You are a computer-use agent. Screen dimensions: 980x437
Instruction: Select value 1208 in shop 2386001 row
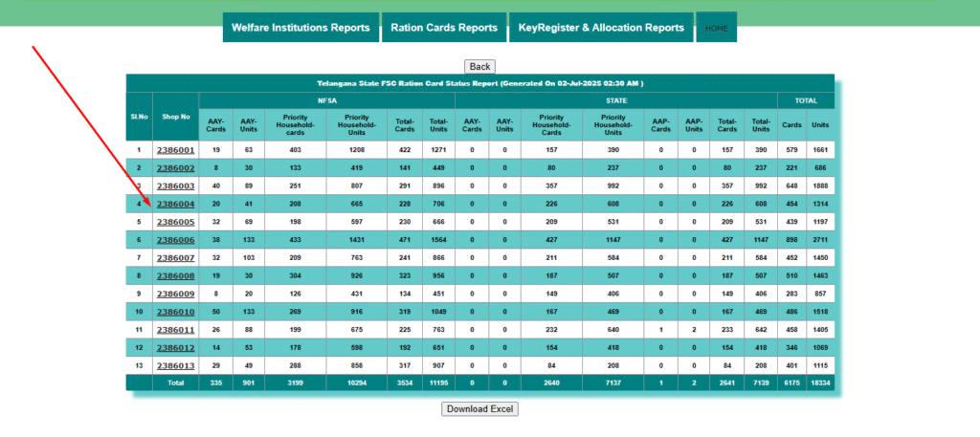point(356,150)
